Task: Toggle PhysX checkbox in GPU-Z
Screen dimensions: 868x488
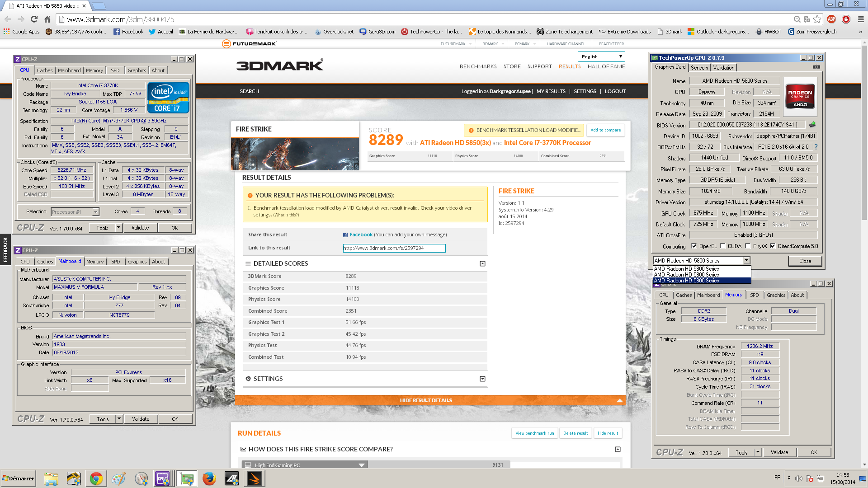Action: click(748, 246)
